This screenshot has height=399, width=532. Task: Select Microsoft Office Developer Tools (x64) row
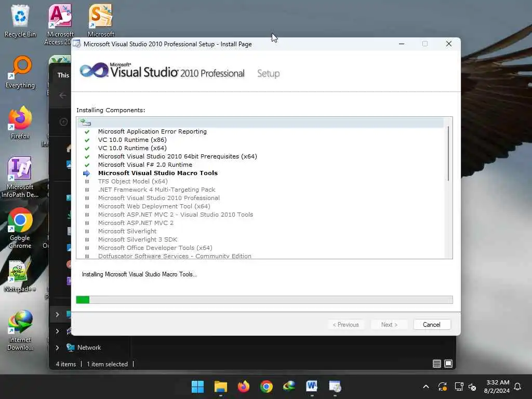coord(155,248)
